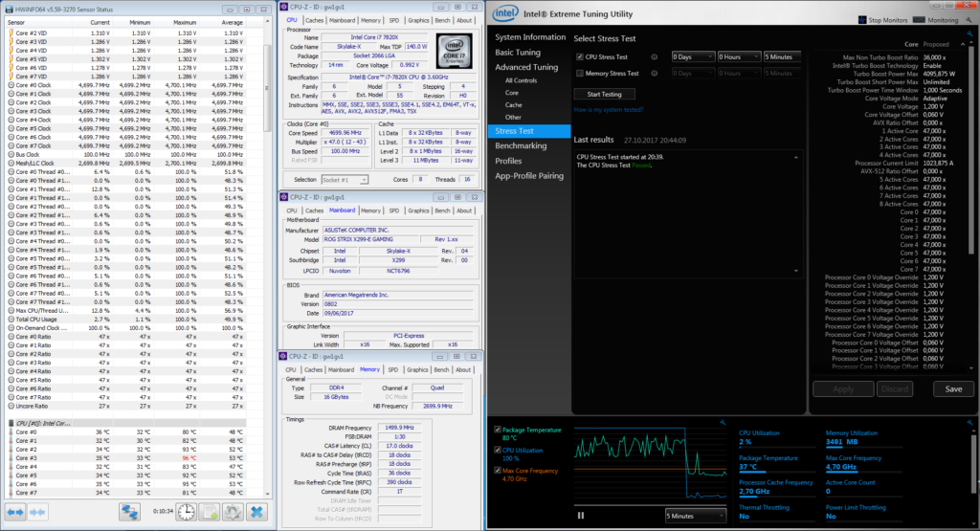Image resolution: width=980 pixels, height=531 pixels.
Task: Toggle the Package Temperature graph checkbox
Action: 498,430
